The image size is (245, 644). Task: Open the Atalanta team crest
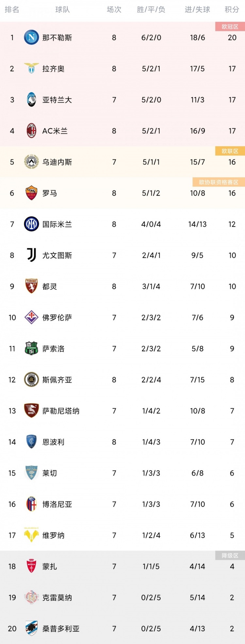point(32,99)
